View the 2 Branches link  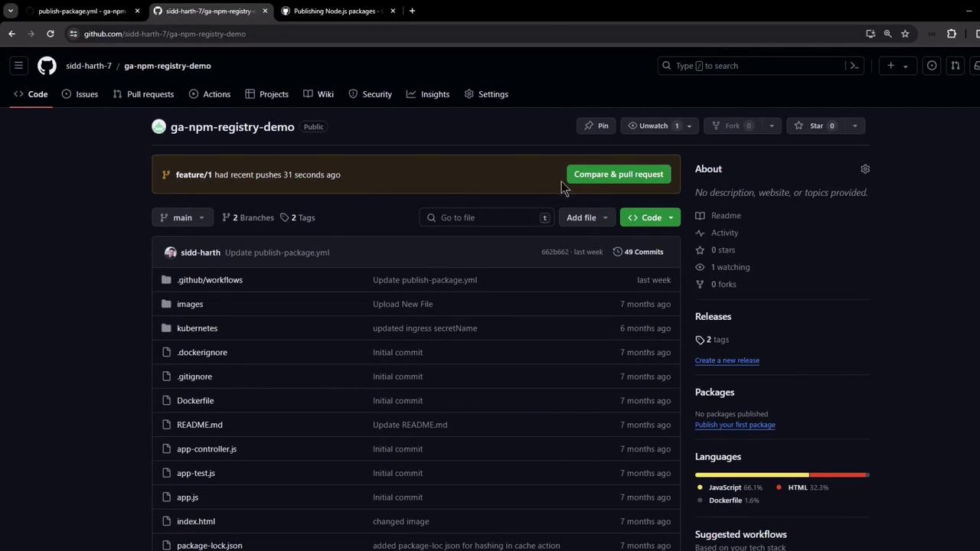[247, 218]
